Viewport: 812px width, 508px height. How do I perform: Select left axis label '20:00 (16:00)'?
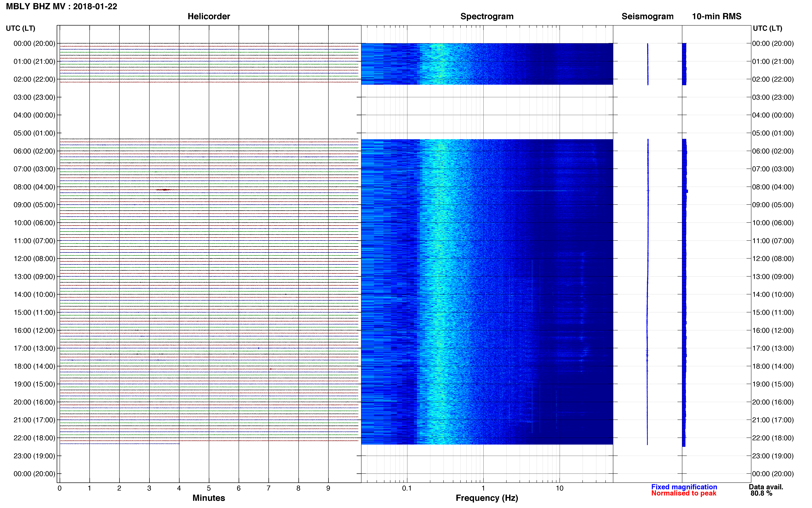click(34, 402)
